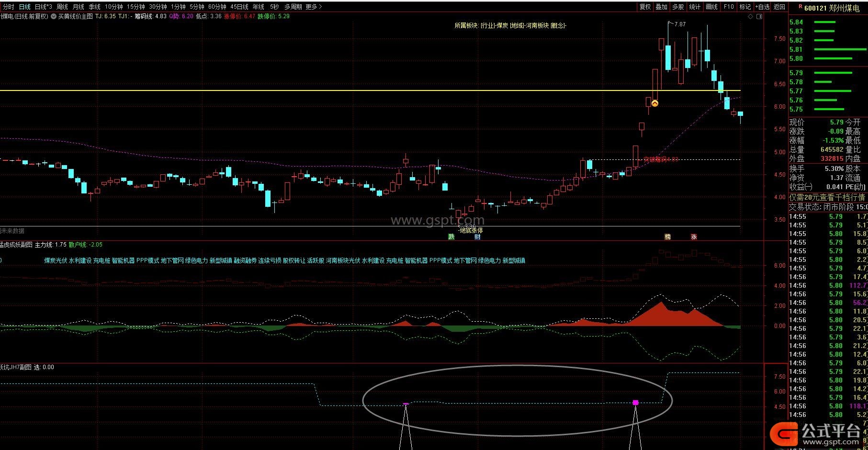Select the 5.75 price level row
Screen dimensions: 868x450
(828, 109)
